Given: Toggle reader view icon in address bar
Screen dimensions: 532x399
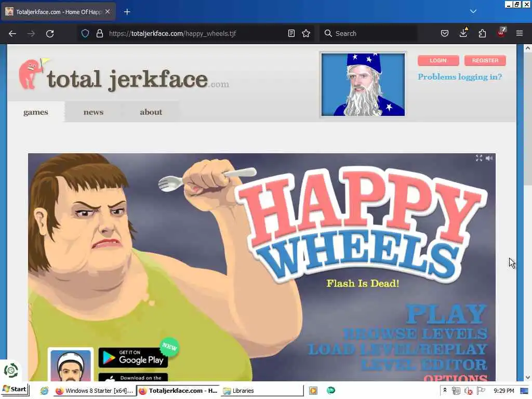Looking at the screenshot, I should click(x=291, y=33).
